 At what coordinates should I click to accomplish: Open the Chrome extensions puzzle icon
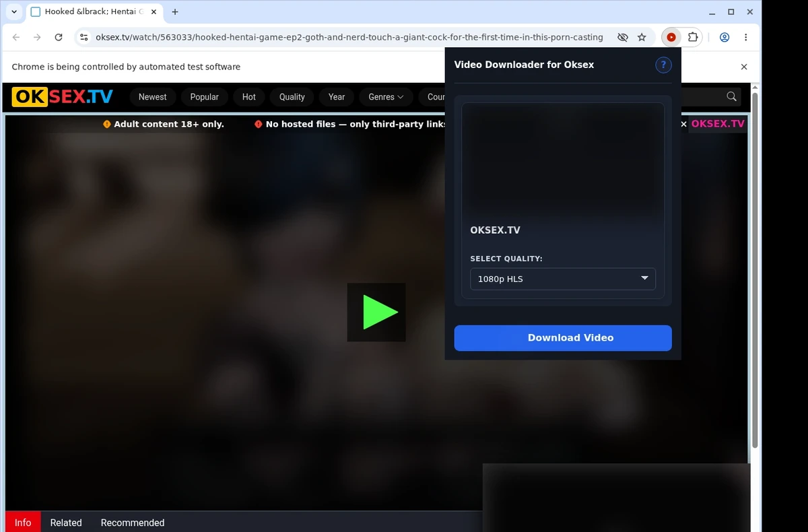pyautogui.click(x=692, y=38)
